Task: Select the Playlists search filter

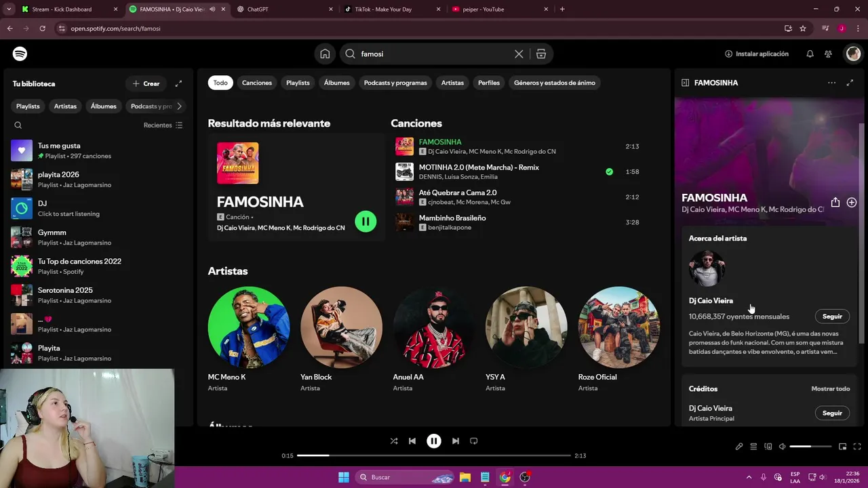Action: [x=298, y=83]
